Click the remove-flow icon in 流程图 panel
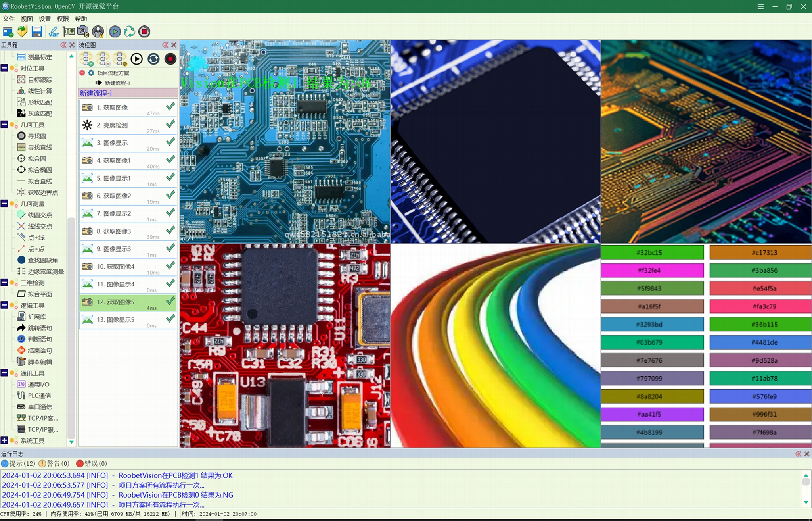The height and width of the screenshot is (521, 812). 103,59
